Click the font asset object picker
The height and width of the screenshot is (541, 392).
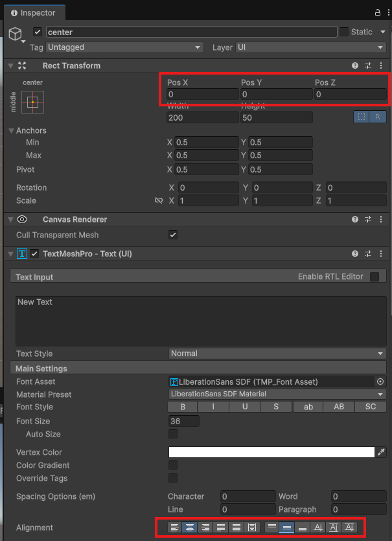(x=380, y=381)
